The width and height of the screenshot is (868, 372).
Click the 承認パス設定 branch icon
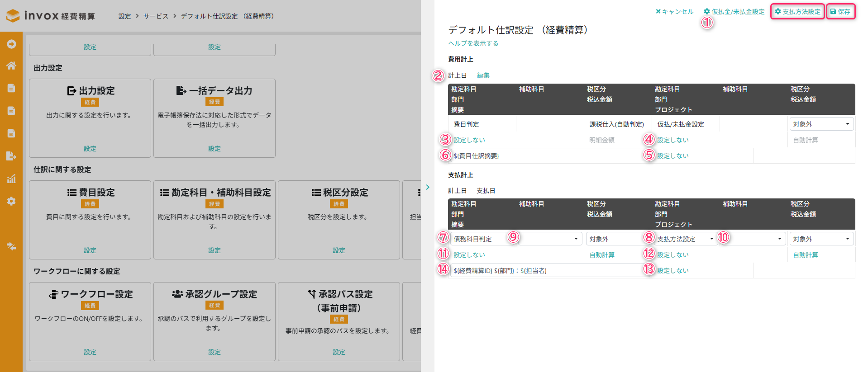pyautogui.click(x=311, y=294)
